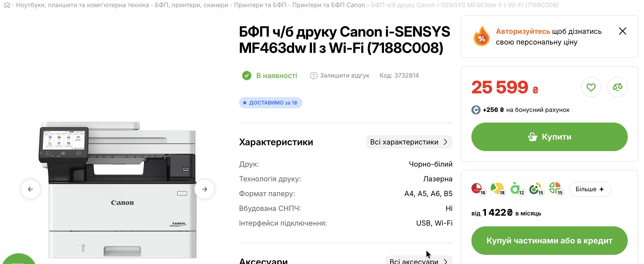644x264 pixels.
Task: Select the yellow-green installment icon with 18
Action: [x=497, y=189]
